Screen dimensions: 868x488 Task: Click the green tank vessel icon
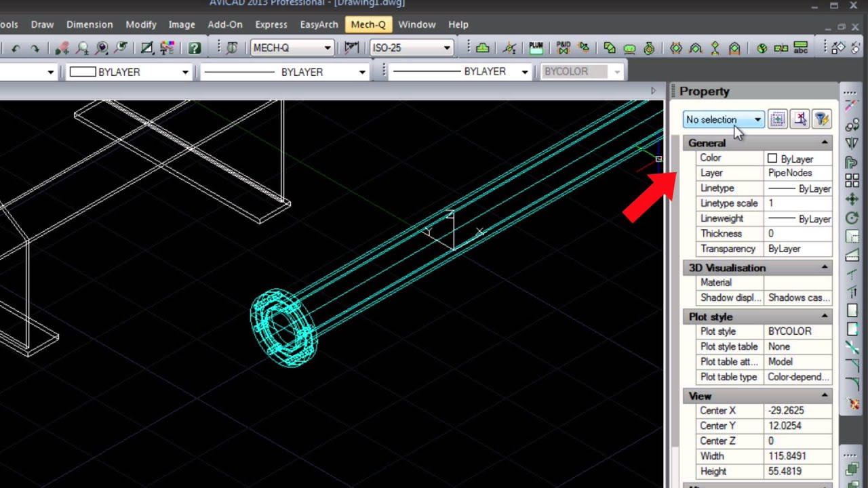coord(629,49)
